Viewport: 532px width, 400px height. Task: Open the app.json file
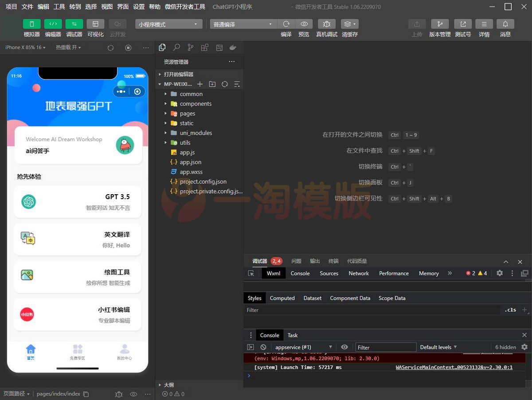(199, 162)
